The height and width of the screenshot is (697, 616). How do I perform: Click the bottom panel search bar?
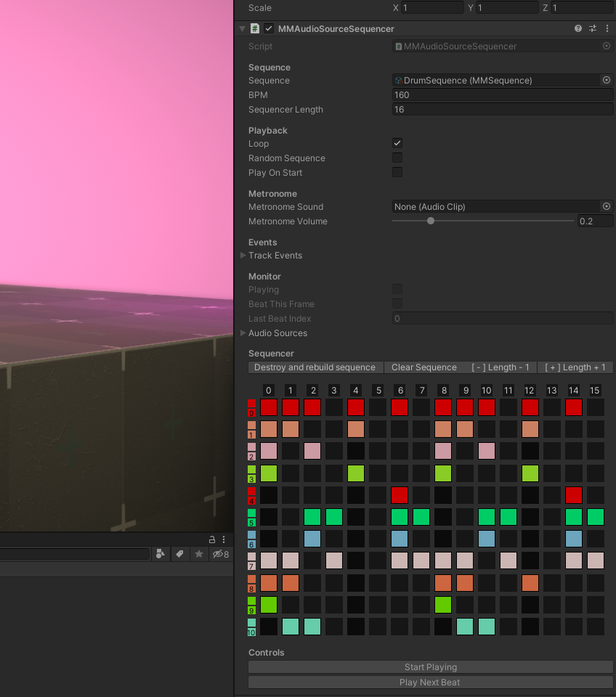point(74,554)
